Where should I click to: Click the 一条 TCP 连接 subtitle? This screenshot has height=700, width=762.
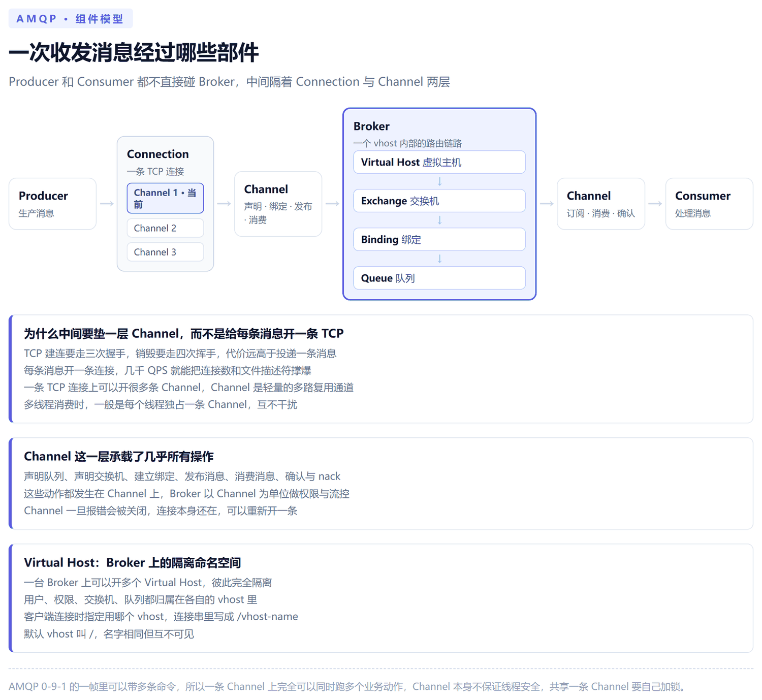[155, 172]
